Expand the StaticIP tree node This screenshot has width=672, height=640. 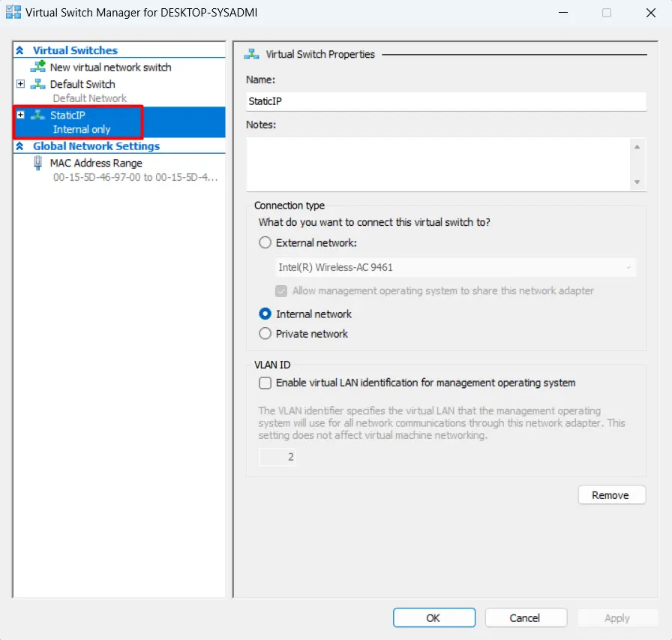(x=21, y=115)
